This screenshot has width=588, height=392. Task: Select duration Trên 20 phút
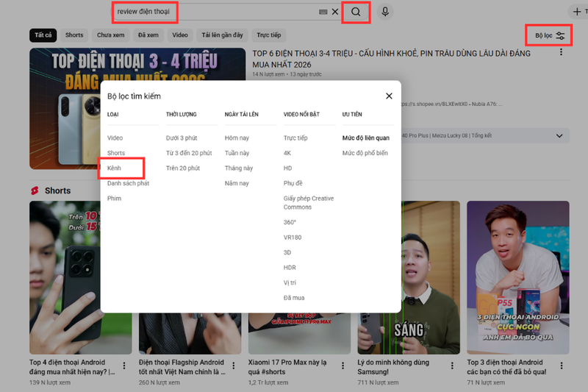tap(183, 168)
